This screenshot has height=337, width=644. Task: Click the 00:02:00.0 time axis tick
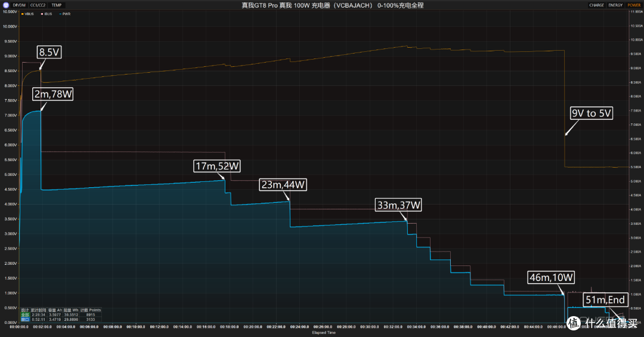pyautogui.click(x=42, y=327)
